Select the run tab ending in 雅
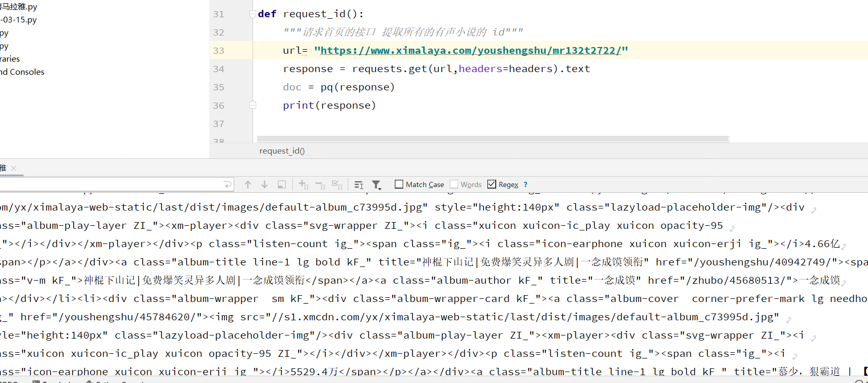Screen dimensions: 868x383 tap(3, 168)
